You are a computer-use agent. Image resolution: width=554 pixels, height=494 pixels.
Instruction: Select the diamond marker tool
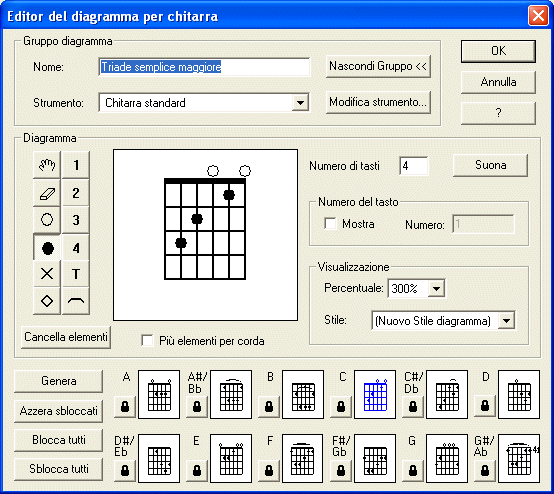click(x=47, y=301)
